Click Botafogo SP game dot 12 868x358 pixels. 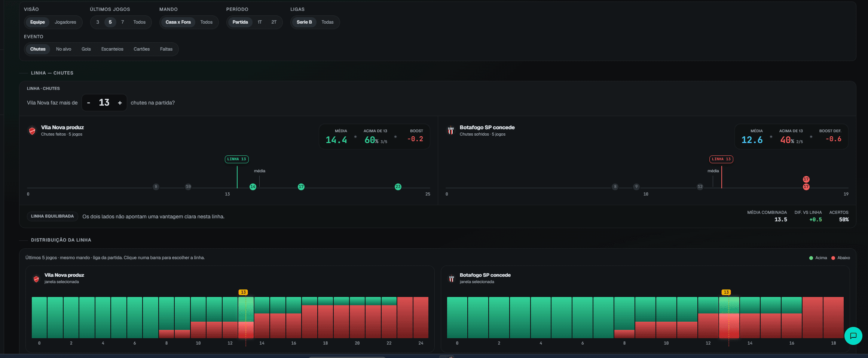[700, 187]
